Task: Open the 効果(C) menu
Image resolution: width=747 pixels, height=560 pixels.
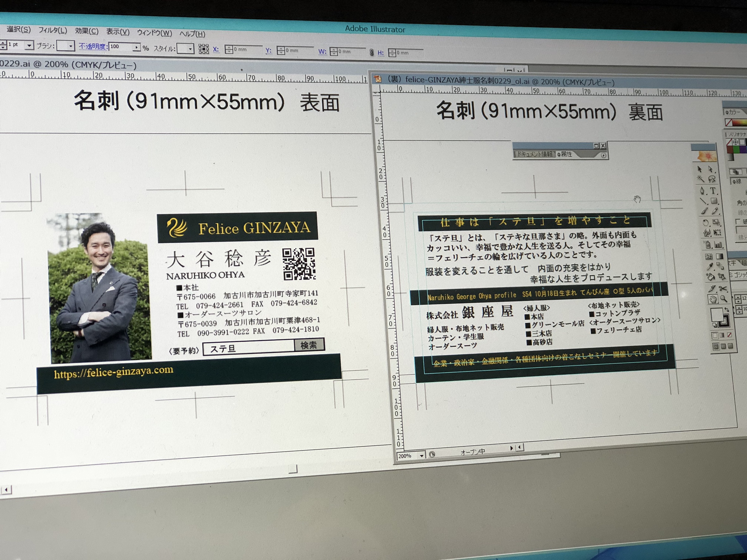Action: pos(86,31)
